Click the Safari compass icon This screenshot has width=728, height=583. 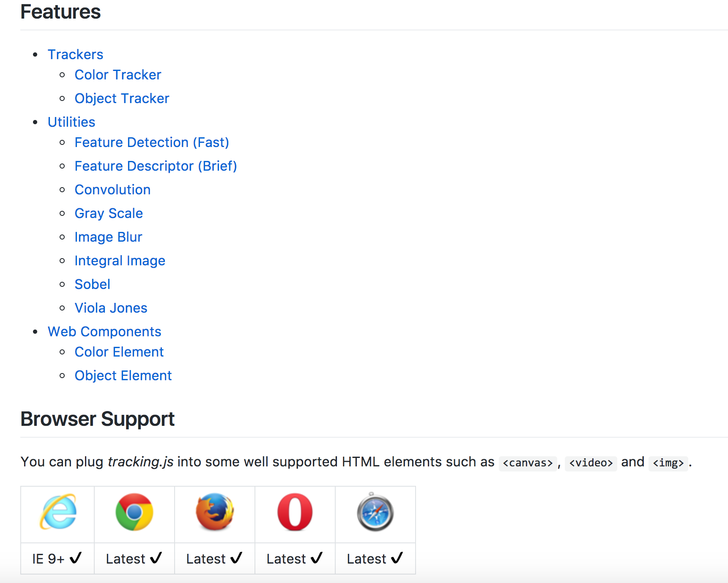375,512
